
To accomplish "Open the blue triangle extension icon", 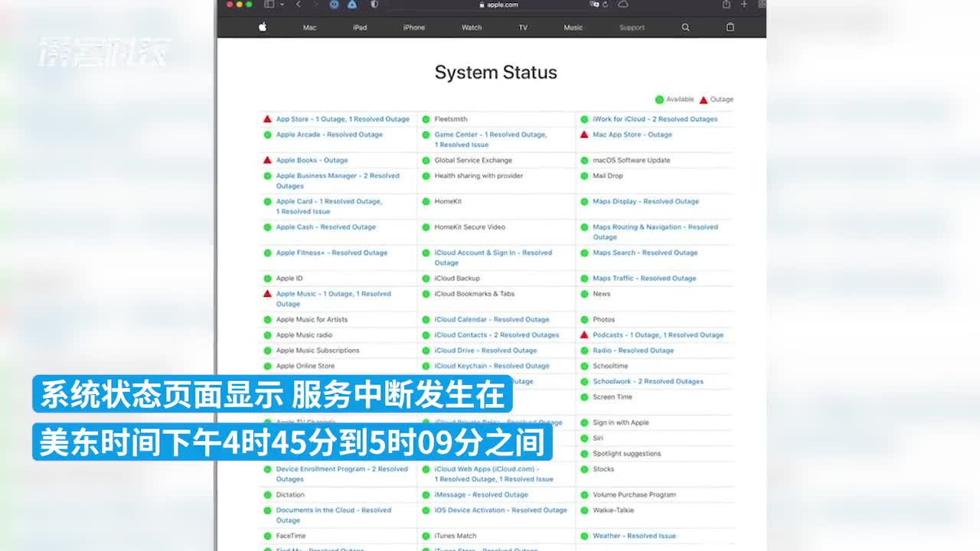I will click(352, 4).
